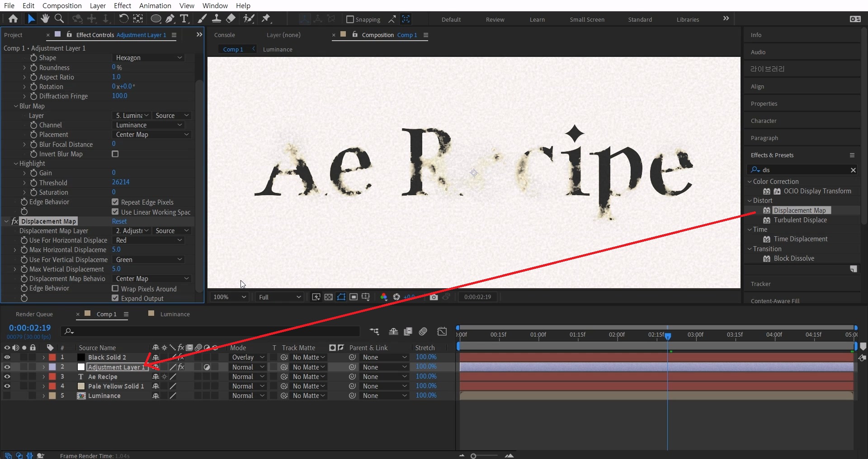This screenshot has height=459, width=868.
Task: Open the Tracker panel
Action: point(760,284)
